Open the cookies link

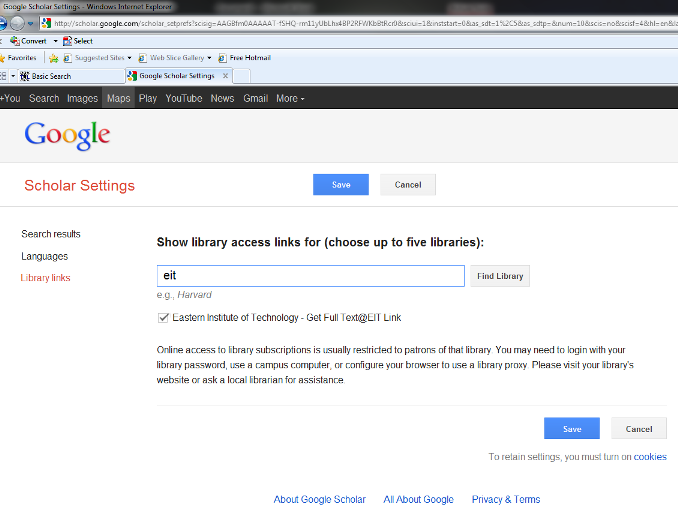[650, 456]
